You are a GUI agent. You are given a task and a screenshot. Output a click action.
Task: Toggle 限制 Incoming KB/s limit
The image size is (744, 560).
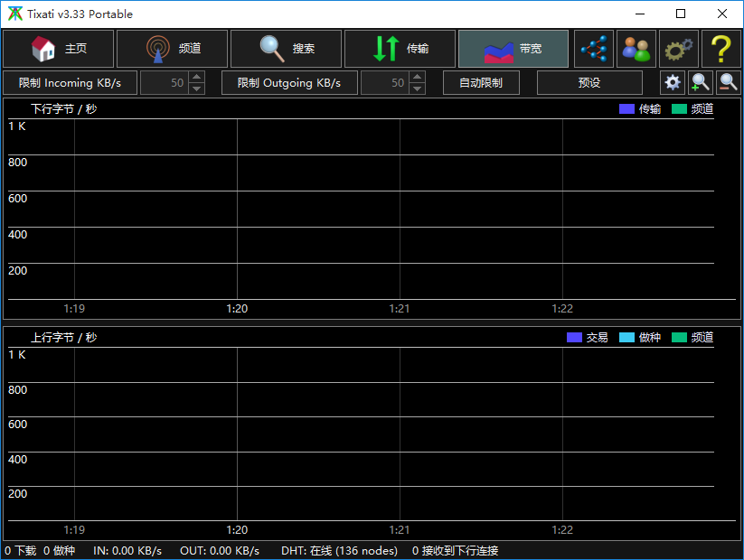point(71,82)
